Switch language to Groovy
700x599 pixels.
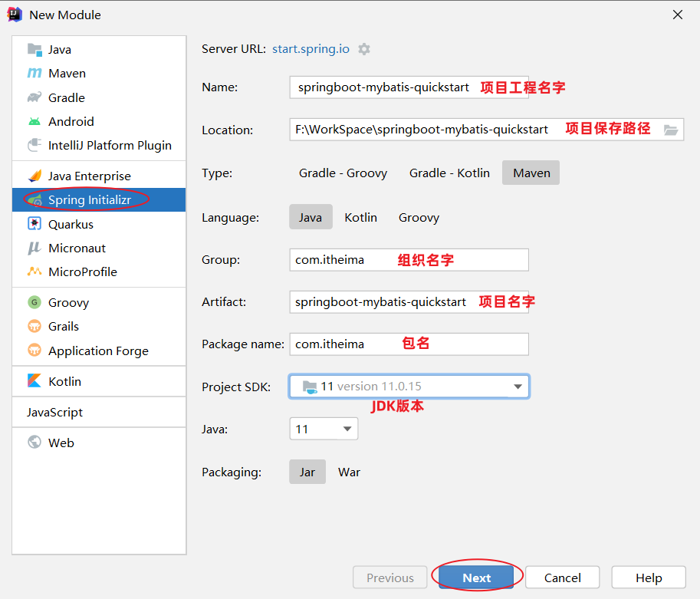(x=419, y=217)
